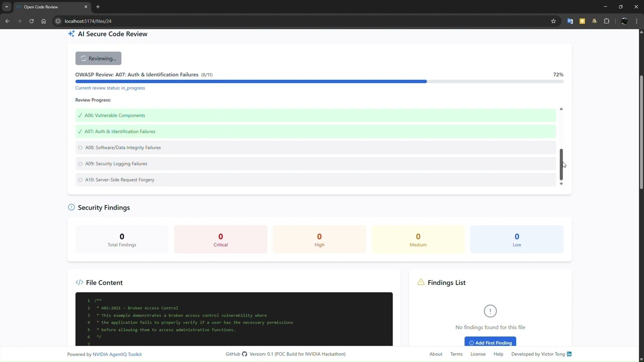Click 'Current review status: in_progress' text
644x362 pixels.
110,88
